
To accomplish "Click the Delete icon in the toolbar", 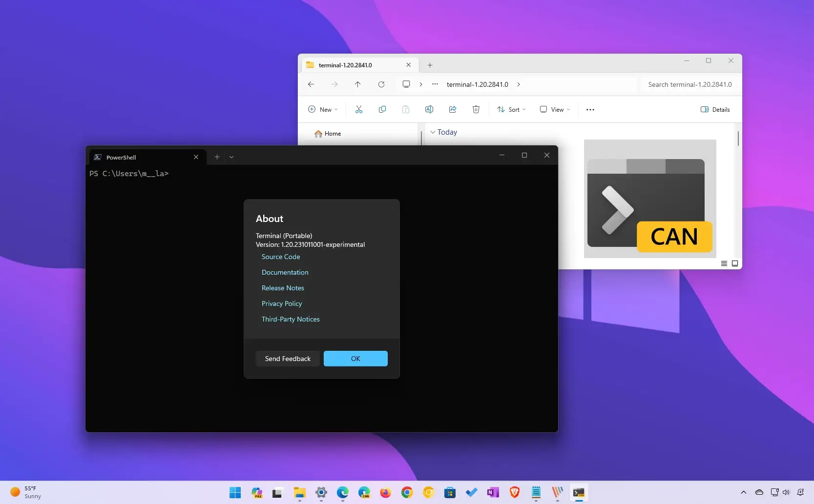I will coord(476,109).
